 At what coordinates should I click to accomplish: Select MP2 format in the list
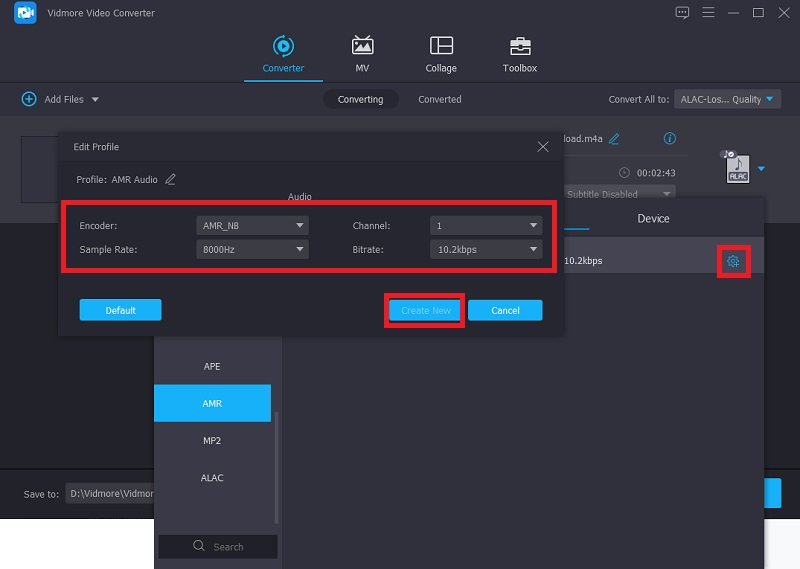[212, 440]
